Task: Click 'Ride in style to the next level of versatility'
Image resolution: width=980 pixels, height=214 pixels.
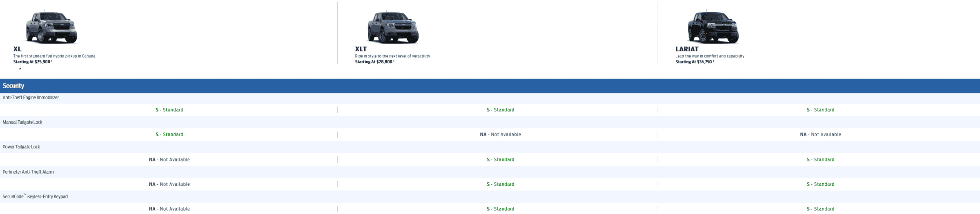Action: (x=392, y=56)
